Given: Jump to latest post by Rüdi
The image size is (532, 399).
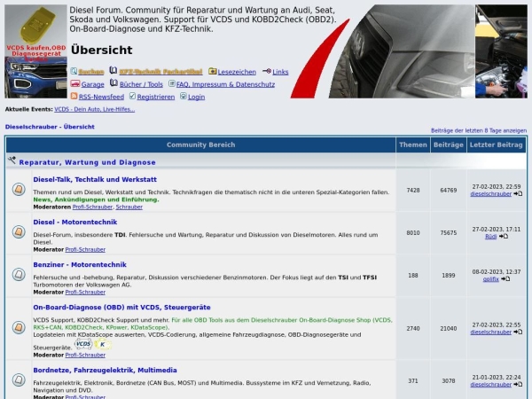Looking at the screenshot, I should point(503,237).
